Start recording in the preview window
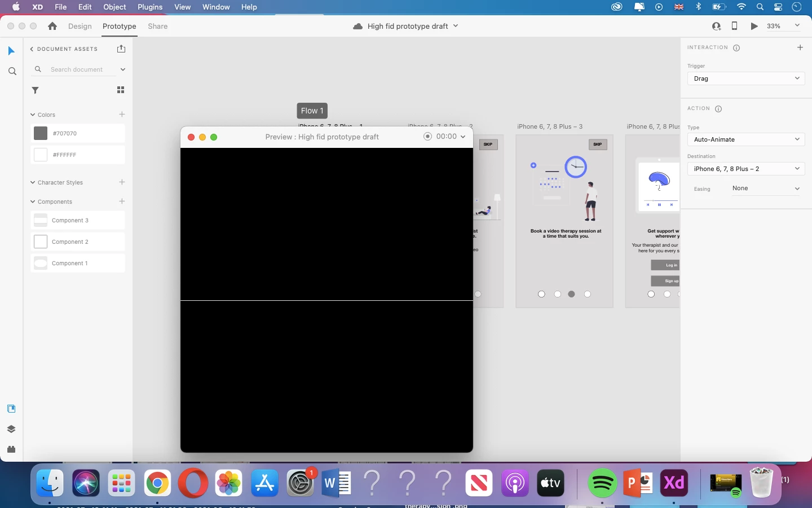 427,137
